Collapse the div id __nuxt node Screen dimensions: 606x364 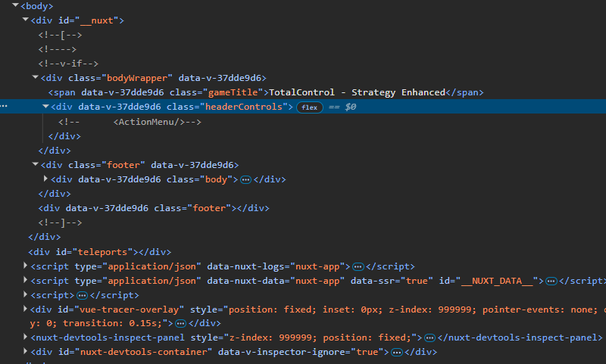[x=26, y=20]
